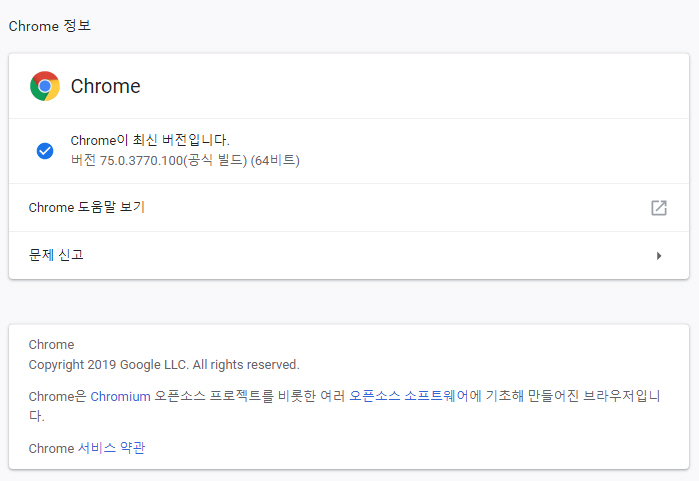Click external link icon for Chrome help

(x=659, y=208)
